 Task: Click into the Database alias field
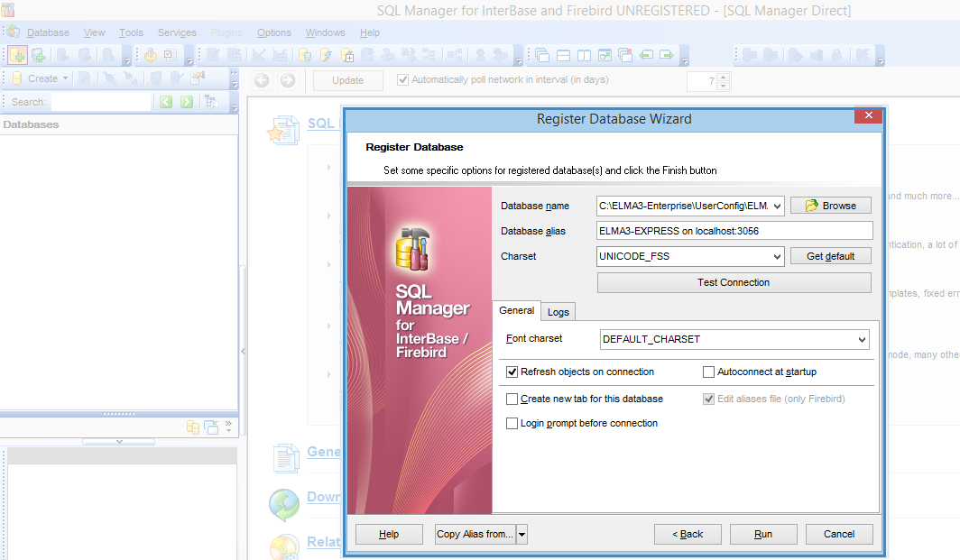coord(734,231)
